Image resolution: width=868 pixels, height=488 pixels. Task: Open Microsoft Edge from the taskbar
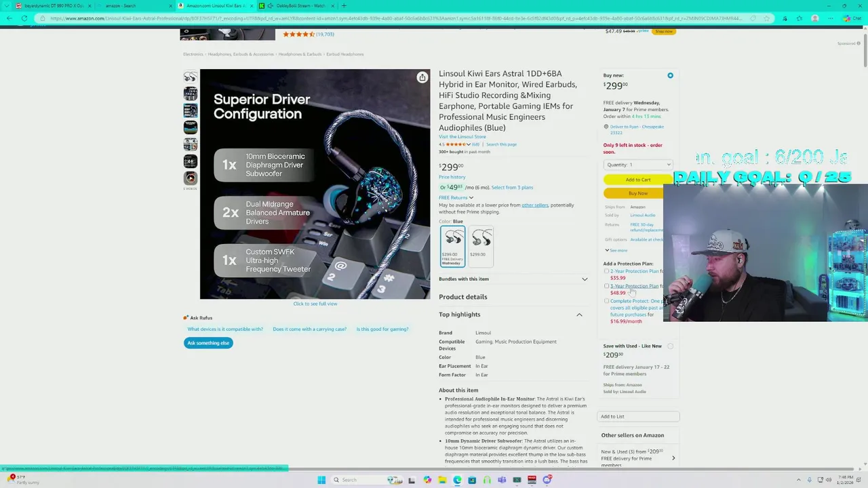(x=457, y=480)
